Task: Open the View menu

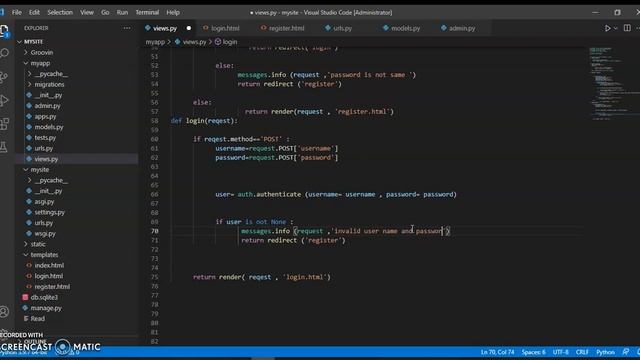Action: 87,12
